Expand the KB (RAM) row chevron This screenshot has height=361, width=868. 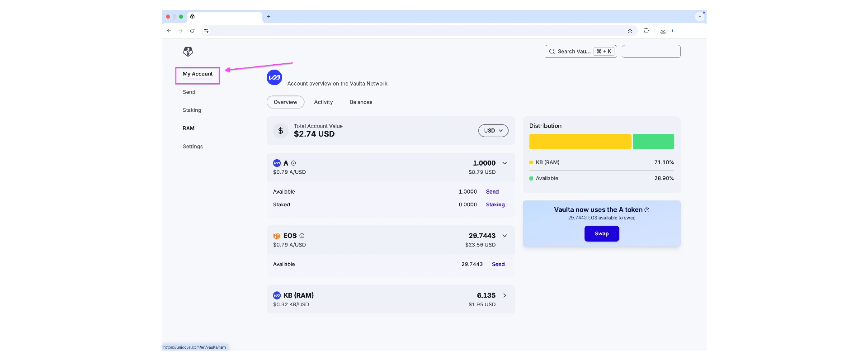tap(505, 295)
